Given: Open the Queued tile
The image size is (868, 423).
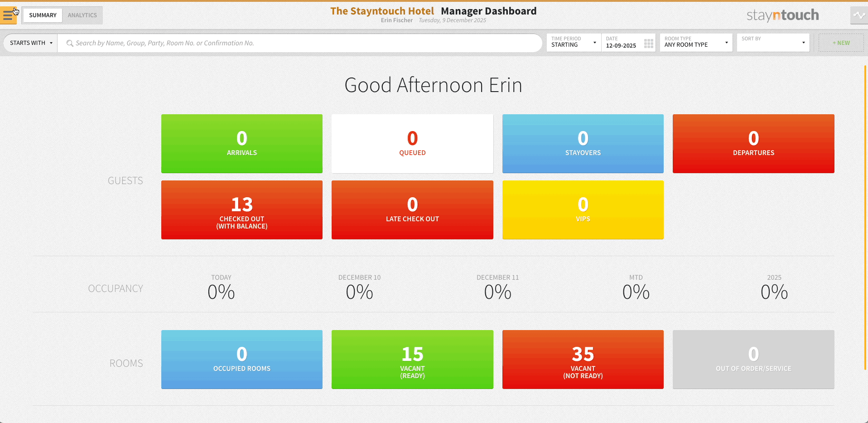Looking at the screenshot, I should coord(412,144).
